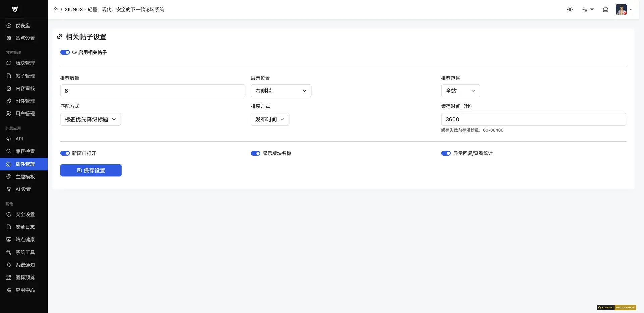Image resolution: width=644 pixels, height=313 pixels.
Task: Click the 兼容检查 magnifier icon
Action: click(9, 151)
